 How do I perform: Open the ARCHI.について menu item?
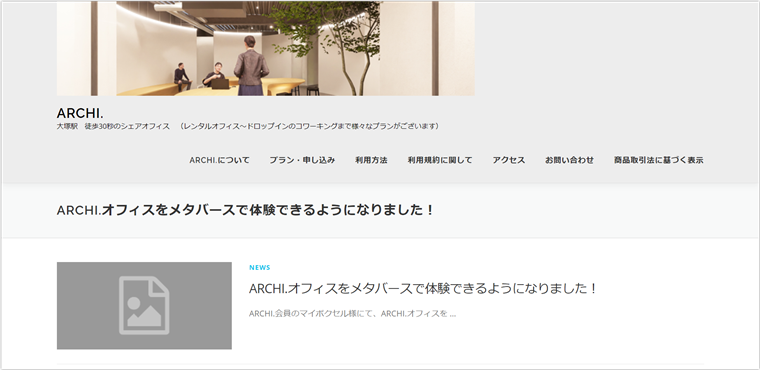pyautogui.click(x=220, y=160)
